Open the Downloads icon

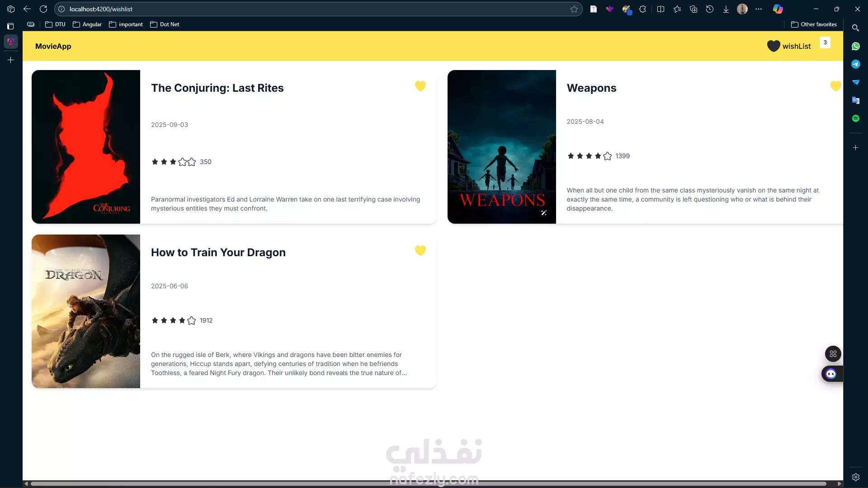point(726,9)
